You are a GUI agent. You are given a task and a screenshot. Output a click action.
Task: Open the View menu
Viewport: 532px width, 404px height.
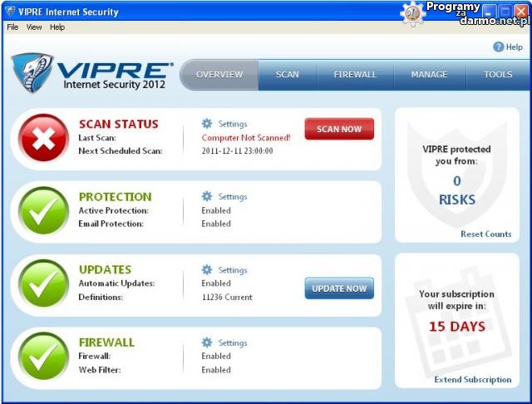coord(34,27)
